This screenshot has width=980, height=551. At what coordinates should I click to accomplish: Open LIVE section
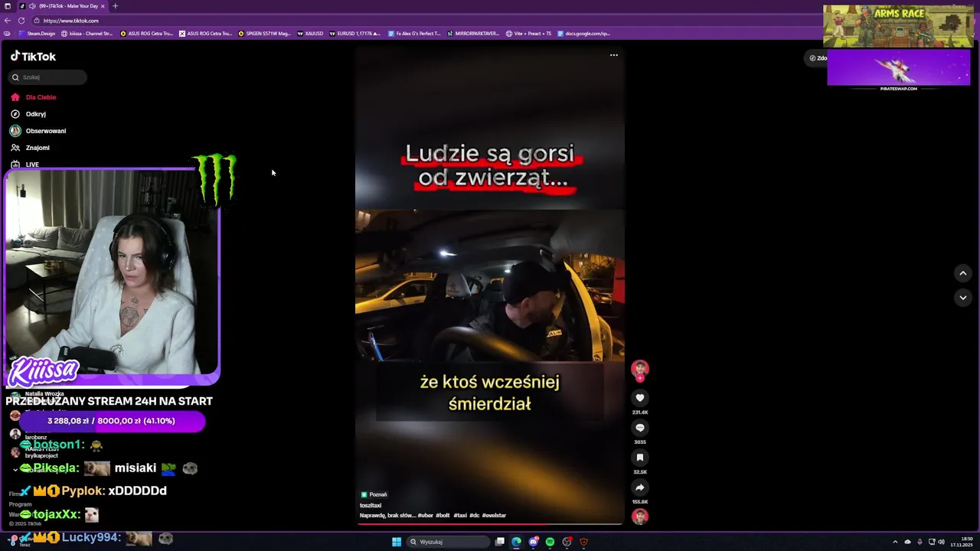(x=32, y=165)
